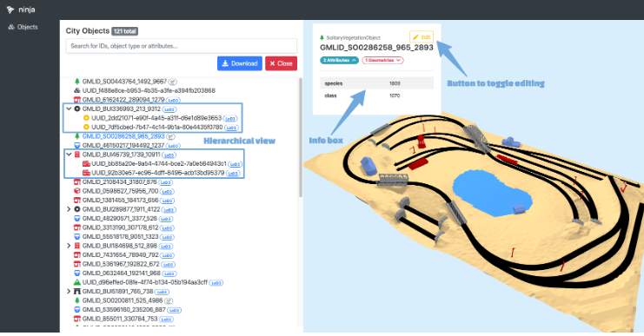The height and width of the screenshot is (336, 644).
Task: Click LoD3 badge of UUID_bb85a20e row
Action: point(235,164)
